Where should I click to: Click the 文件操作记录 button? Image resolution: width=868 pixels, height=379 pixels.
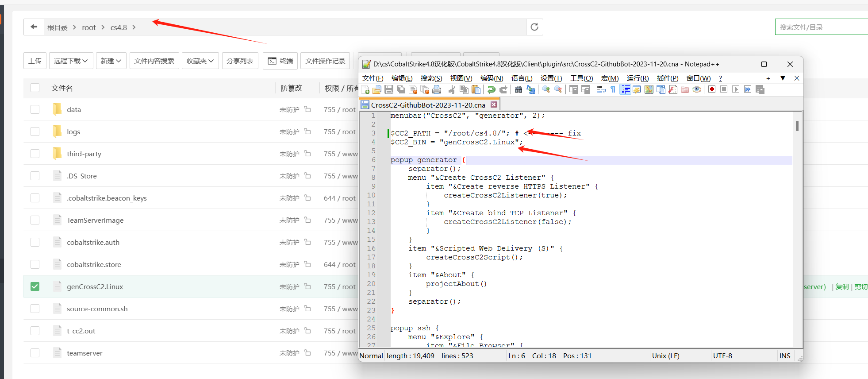click(325, 61)
